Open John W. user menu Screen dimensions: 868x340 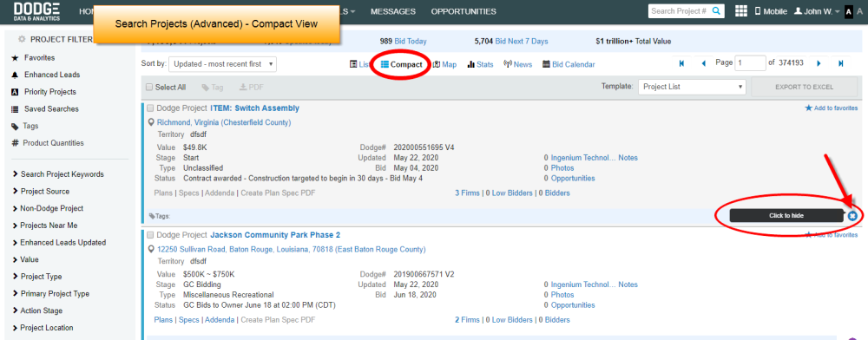tap(817, 11)
